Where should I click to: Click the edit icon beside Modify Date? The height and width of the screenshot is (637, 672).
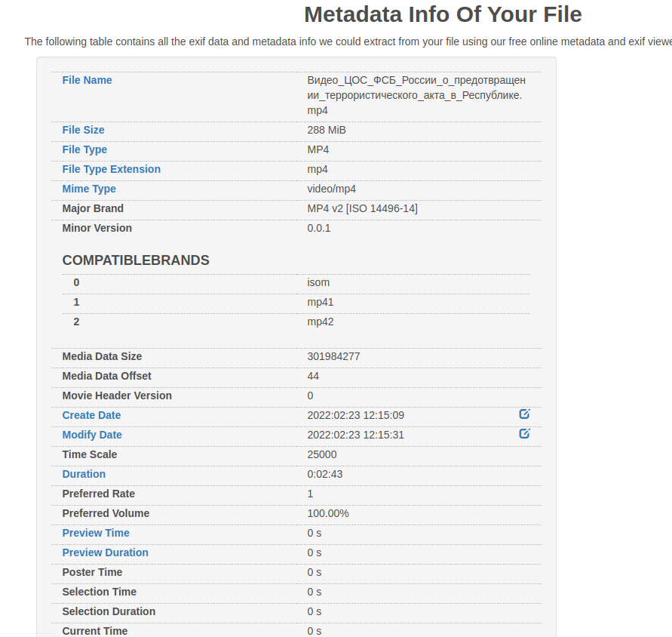(x=525, y=434)
